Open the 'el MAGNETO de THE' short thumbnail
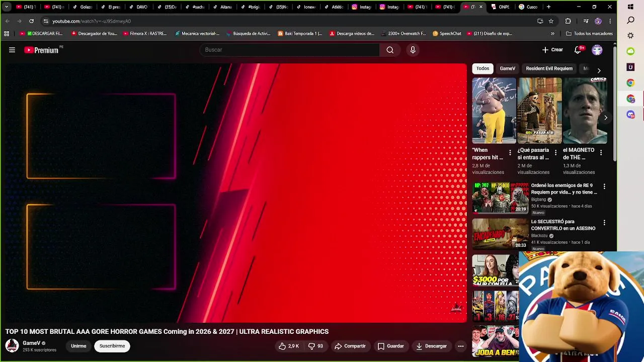The width and height of the screenshot is (644, 362). tap(585, 111)
